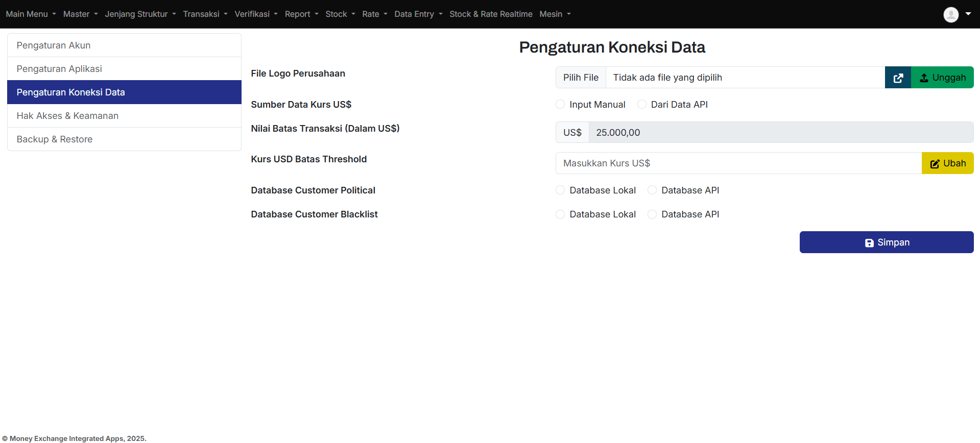980x443 pixels.
Task: Select Dari Data API radio option
Action: (x=642, y=105)
